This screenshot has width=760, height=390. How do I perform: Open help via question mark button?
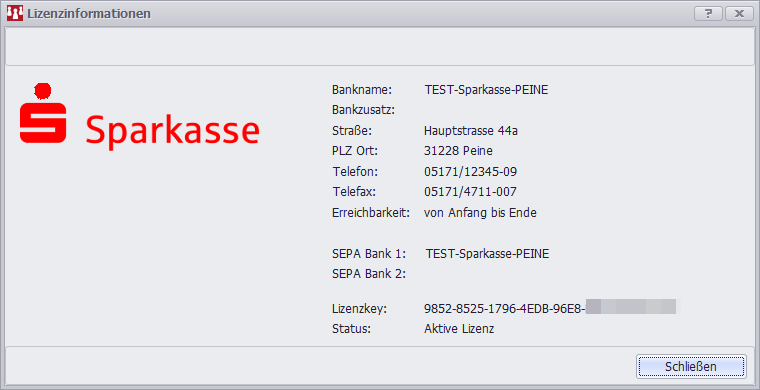coord(708,14)
